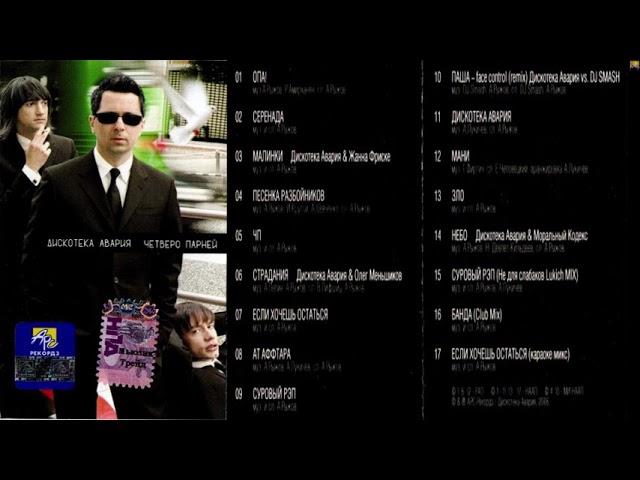Click track 14 title "НЕБО"
640x480 pixels.
click(460, 236)
